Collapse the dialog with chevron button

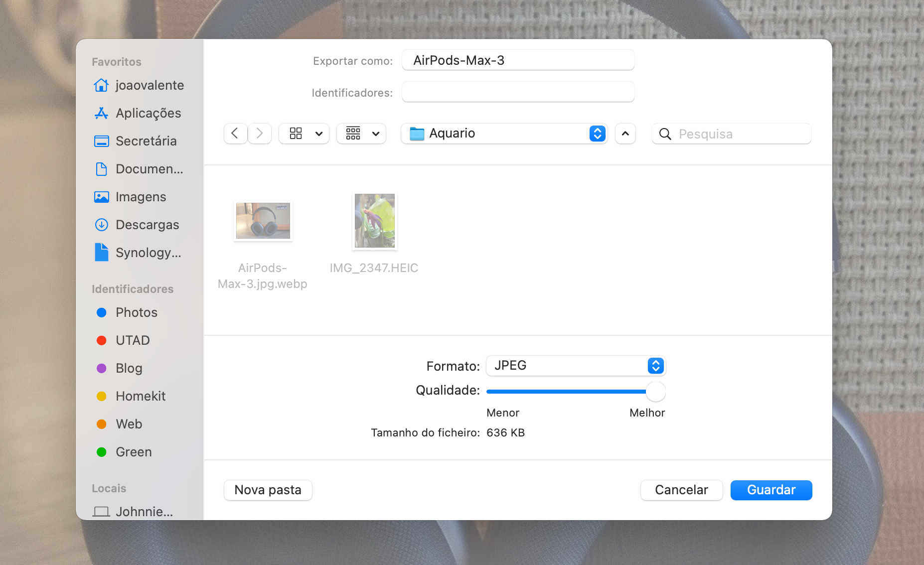point(625,134)
